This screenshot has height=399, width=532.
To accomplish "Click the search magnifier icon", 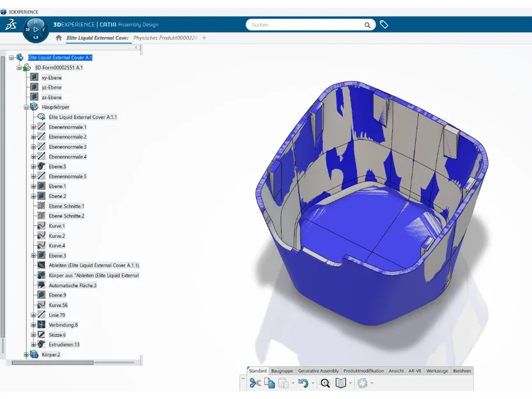I will [367, 25].
